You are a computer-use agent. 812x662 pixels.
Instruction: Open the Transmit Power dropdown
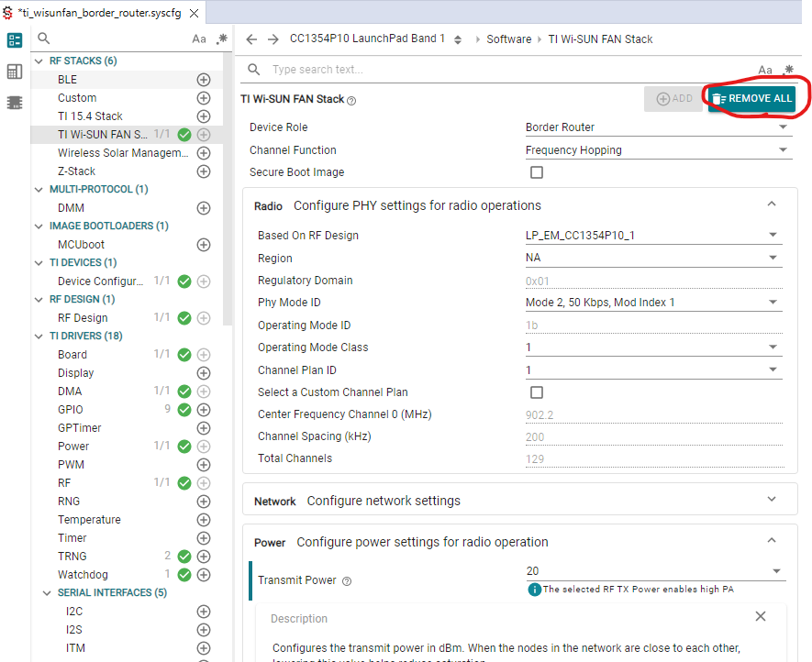[x=656, y=571]
